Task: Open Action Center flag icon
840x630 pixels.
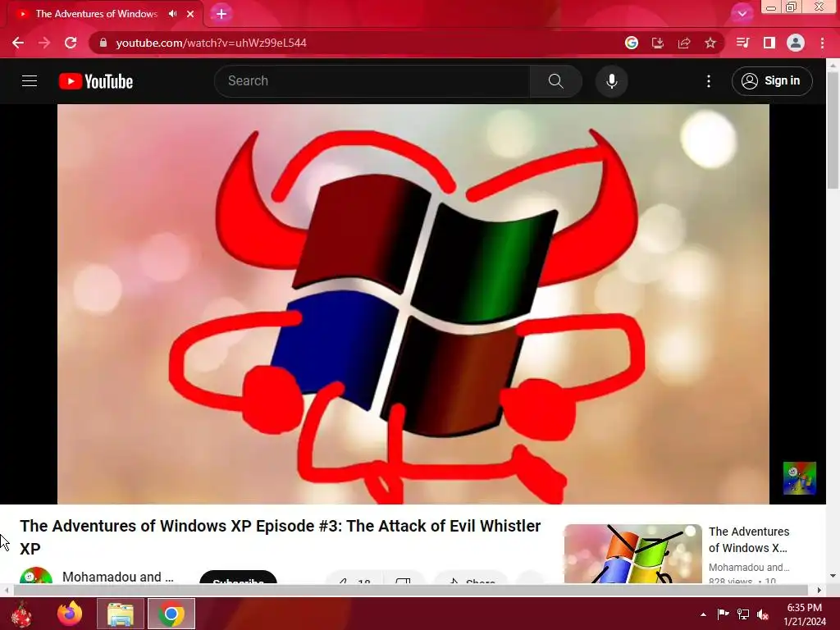Action: (724, 614)
